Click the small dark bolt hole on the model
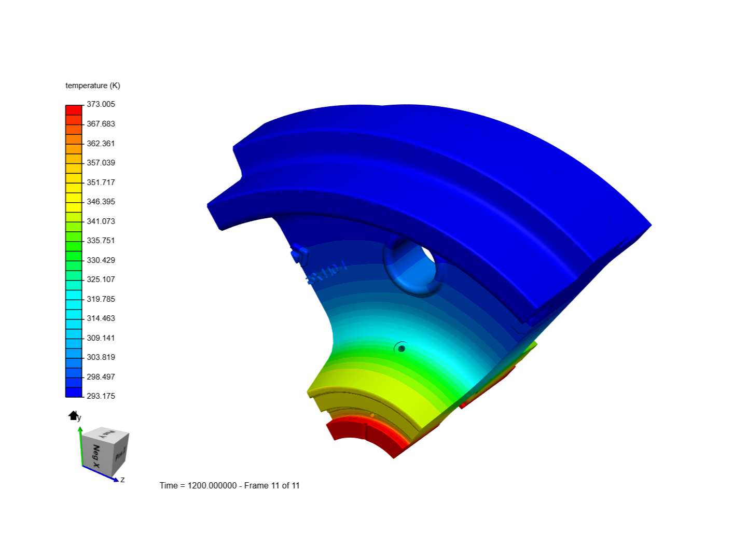The height and width of the screenshot is (560, 747). [401, 348]
